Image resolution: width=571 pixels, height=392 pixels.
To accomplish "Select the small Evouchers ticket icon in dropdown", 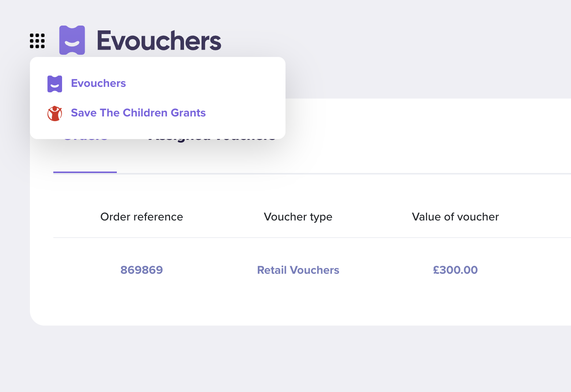I will click(x=55, y=84).
